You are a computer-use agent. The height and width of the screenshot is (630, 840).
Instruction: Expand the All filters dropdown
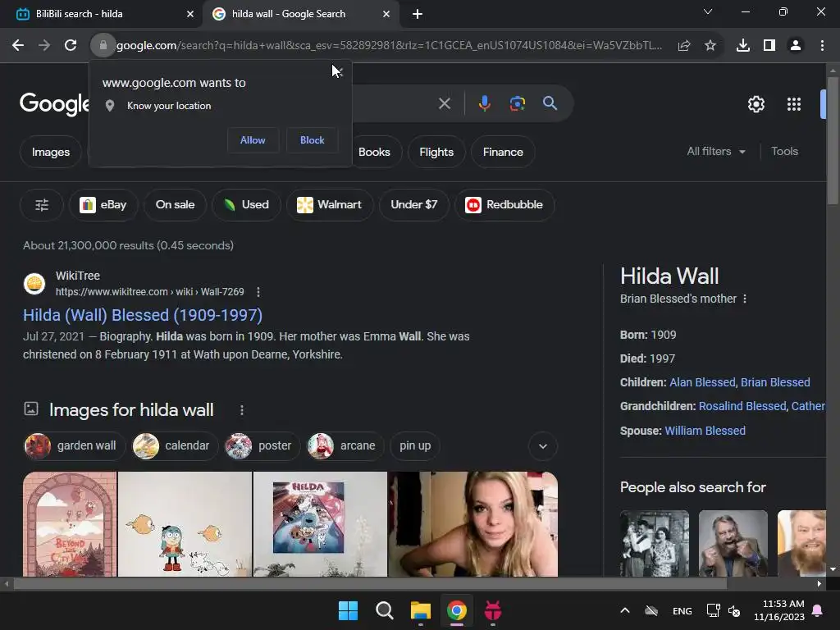[716, 152]
